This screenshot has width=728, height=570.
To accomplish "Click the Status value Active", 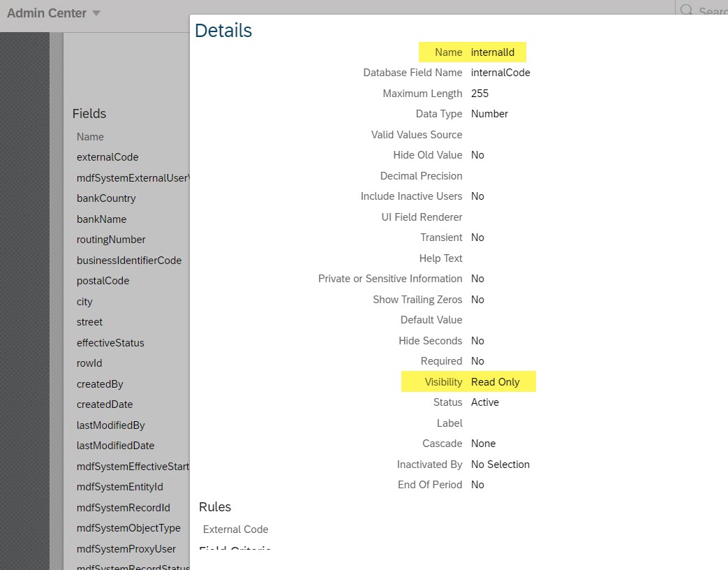I will [x=484, y=402].
